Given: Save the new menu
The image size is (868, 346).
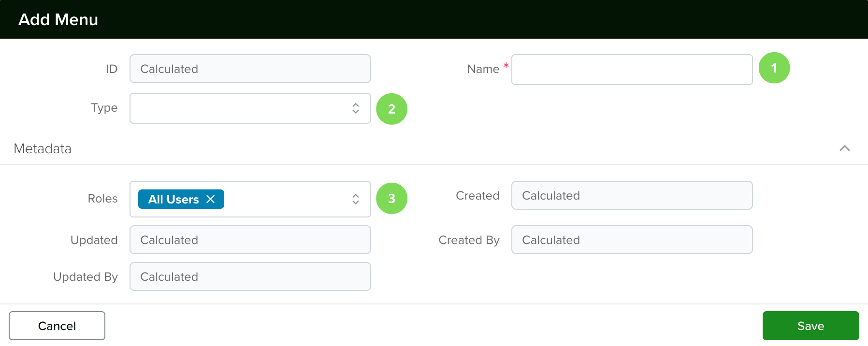Looking at the screenshot, I should (810, 326).
